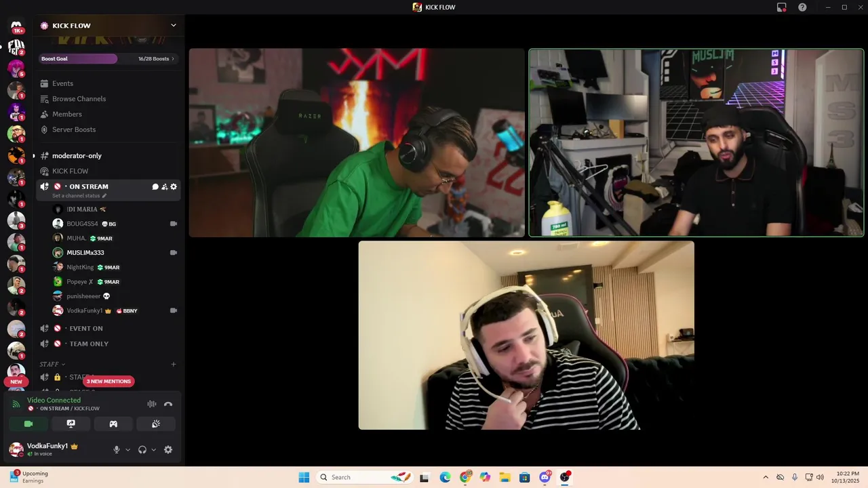Open chat for ON STREAM channel
Viewport: 868px width, 488px height.
(155, 187)
